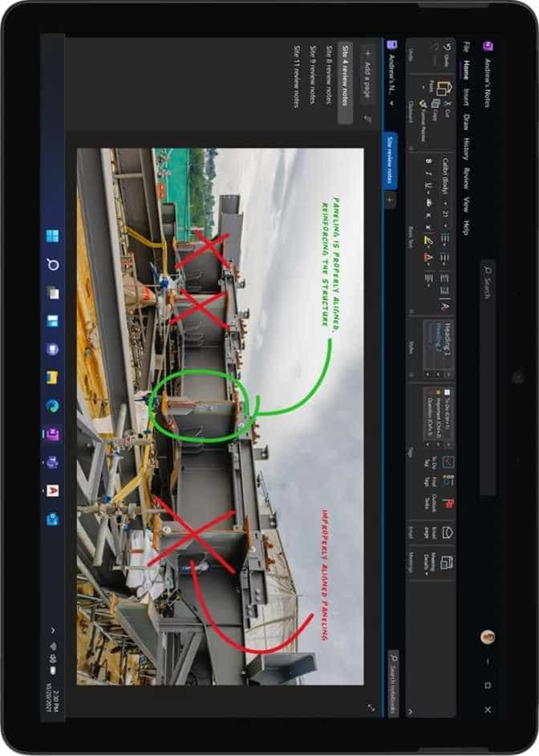Screen dimensions: 539x756
Task: Apply the red font color
Action: coord(428,258)
